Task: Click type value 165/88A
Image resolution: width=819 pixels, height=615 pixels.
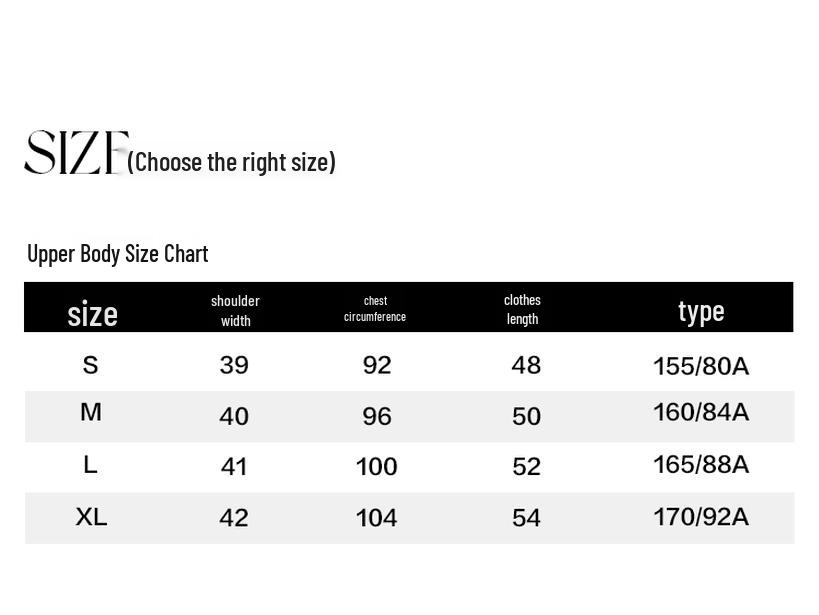Action: pyautogui.click(x=701, y=465)
